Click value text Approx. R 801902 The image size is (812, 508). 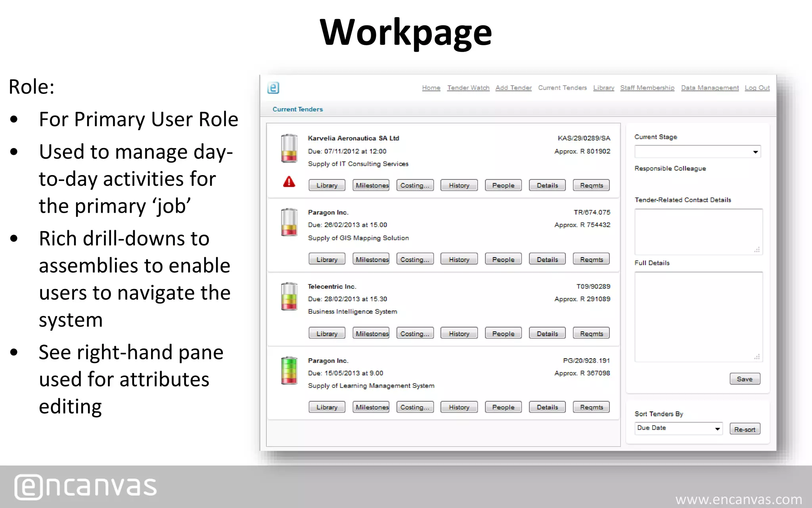coord(582,151)
